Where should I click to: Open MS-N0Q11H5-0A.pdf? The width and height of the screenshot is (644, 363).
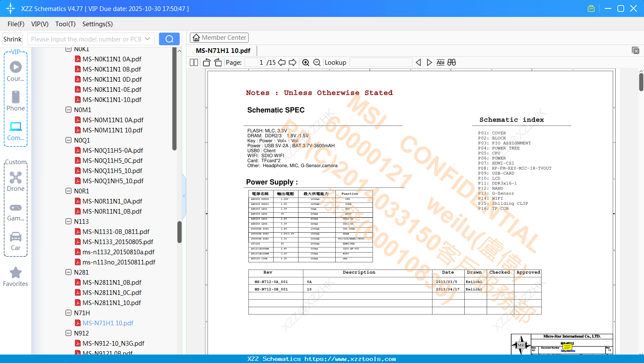tap(109, 150)
